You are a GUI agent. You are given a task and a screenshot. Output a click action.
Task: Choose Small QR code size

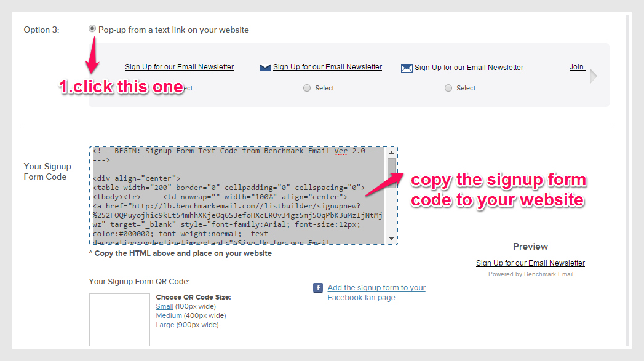click(164, 306)
